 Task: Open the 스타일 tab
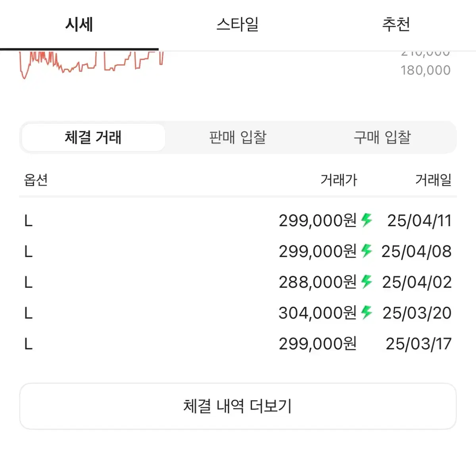point(238,25)
